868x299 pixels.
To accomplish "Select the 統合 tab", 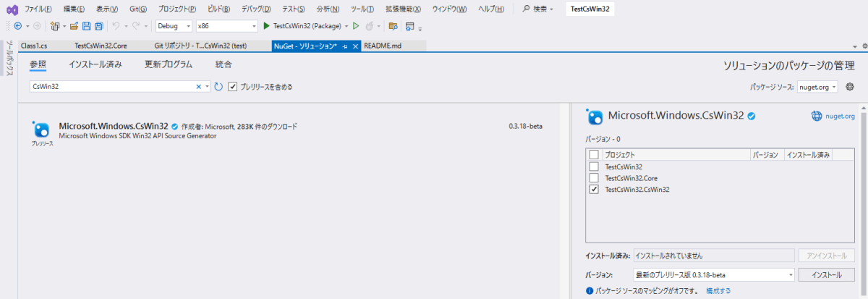I will point(224,64).
